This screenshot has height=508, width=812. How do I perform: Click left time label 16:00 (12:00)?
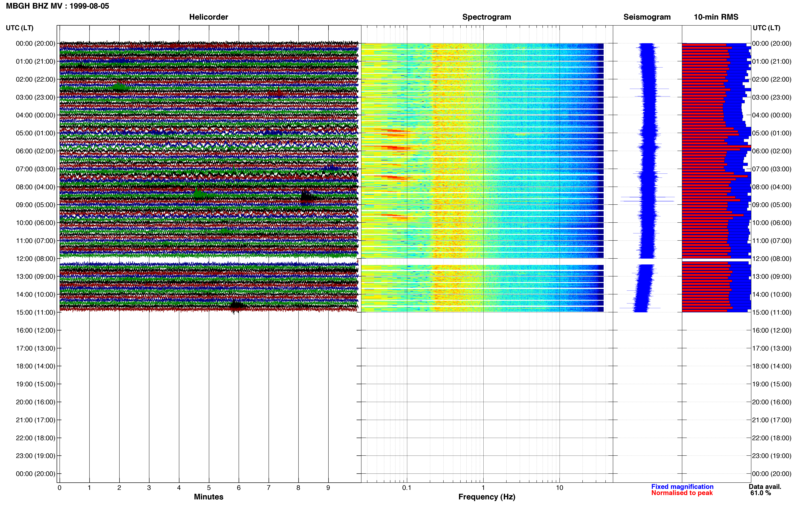point(36,330)
